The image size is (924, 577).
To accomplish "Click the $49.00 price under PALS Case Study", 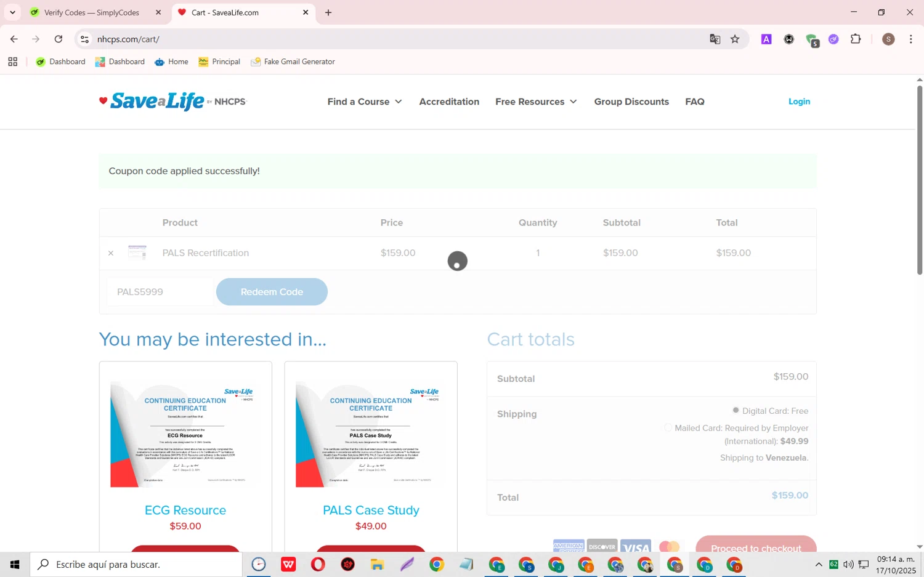I will [x=371, y=526].
